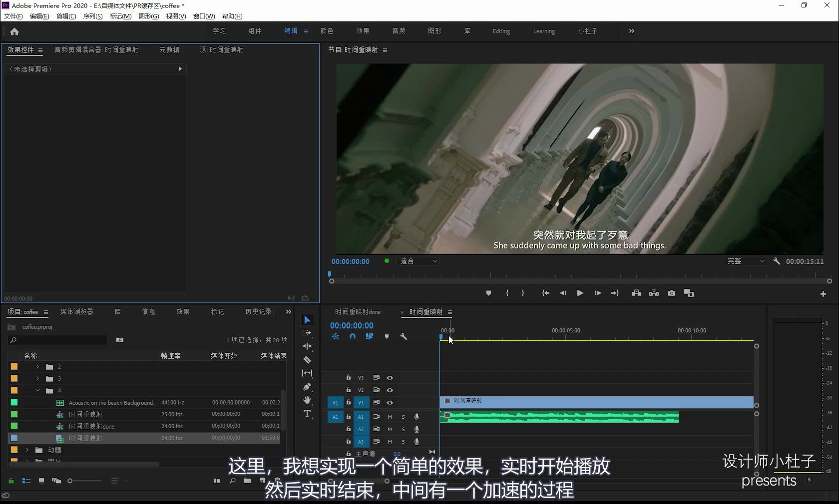839x504 pixels.
Task: Select the Pen tool
Action: point(307,387)
